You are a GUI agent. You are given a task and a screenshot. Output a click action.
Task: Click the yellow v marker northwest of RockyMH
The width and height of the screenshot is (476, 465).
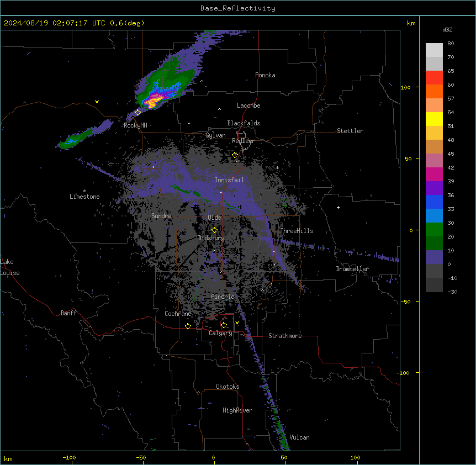pos(97,102)
